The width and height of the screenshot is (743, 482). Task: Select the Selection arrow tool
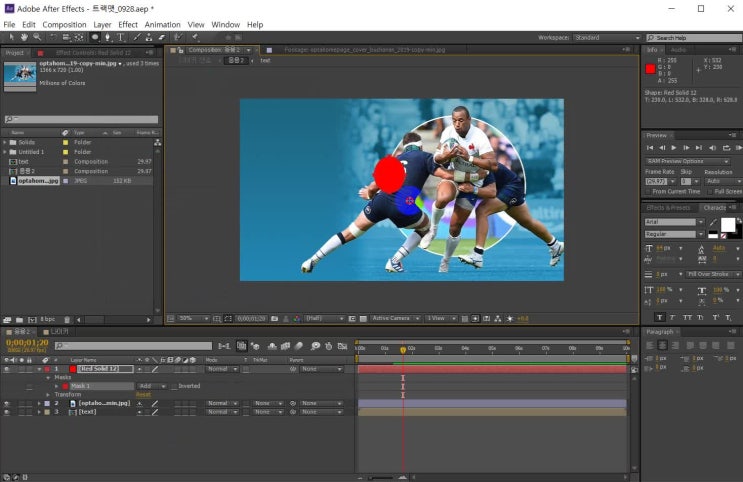coord(11,37)
